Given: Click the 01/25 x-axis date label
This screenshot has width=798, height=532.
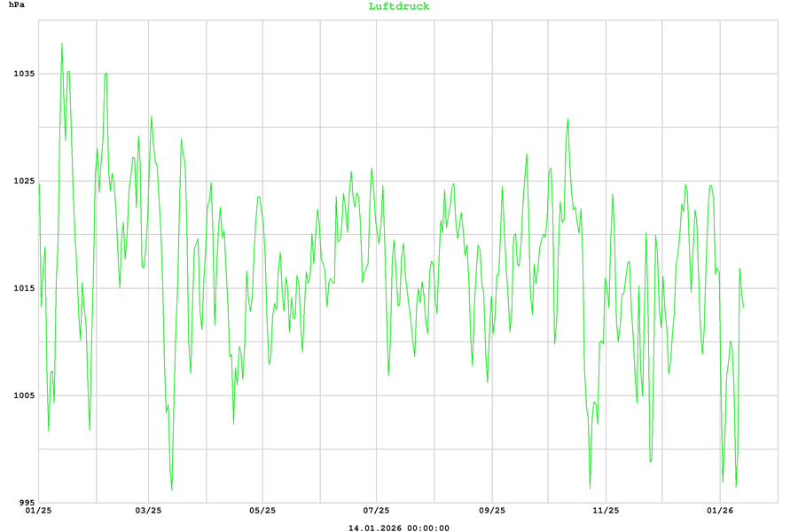Looking at the screenshot, I should pos(38,511).
